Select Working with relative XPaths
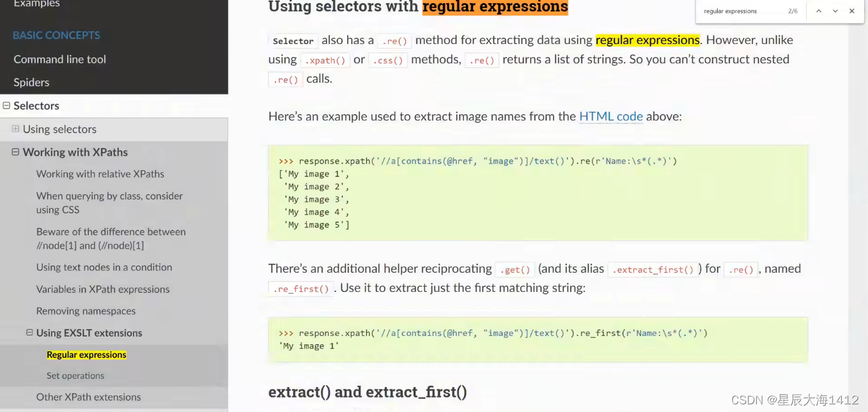Screen dimensions: 868x412 [x=100, y=174]
